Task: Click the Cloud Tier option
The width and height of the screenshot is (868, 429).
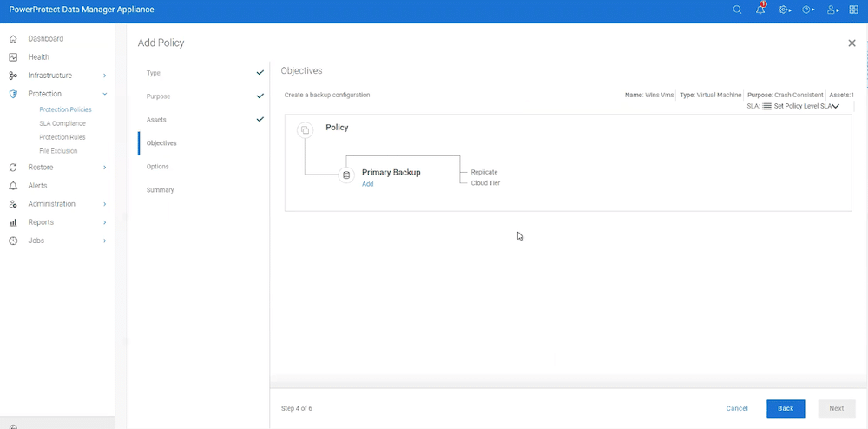Action: (x=485, y=183)
